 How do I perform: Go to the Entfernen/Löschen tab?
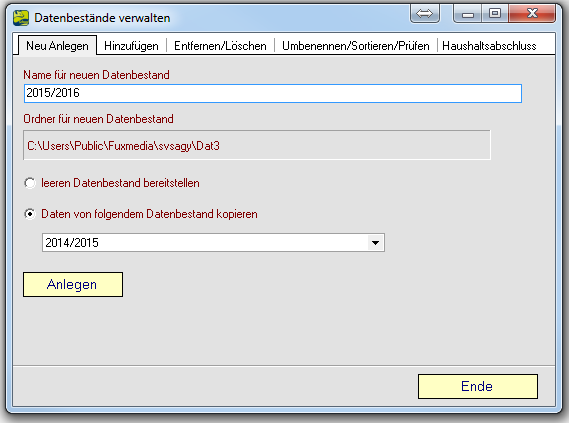pos(220,46)
